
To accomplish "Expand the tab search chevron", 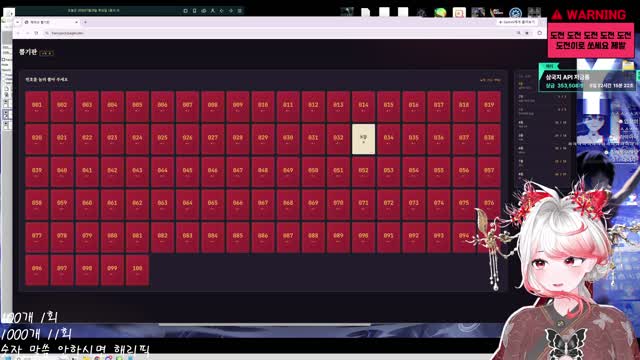I will tap(18, 22).
